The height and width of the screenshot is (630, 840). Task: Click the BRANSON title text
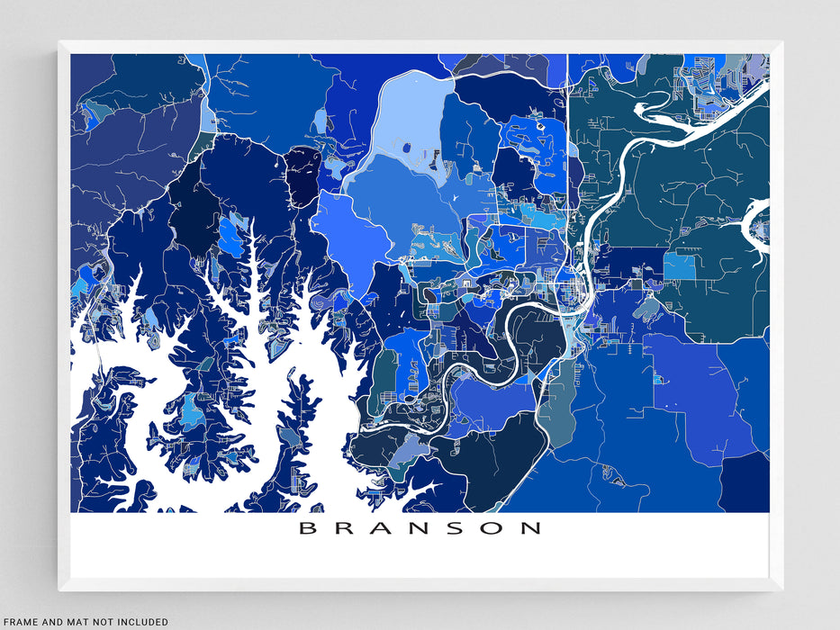420,528
